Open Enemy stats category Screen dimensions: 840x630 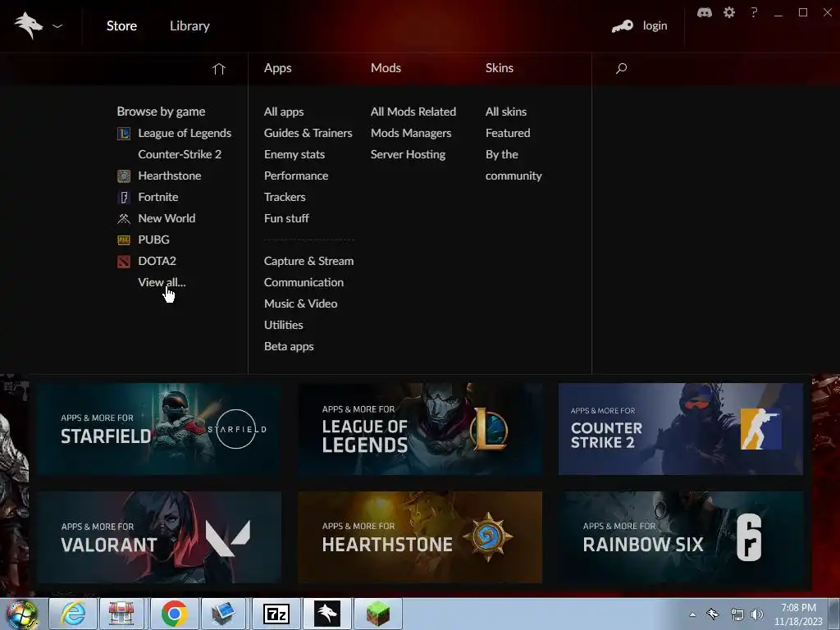pos(294,154)
